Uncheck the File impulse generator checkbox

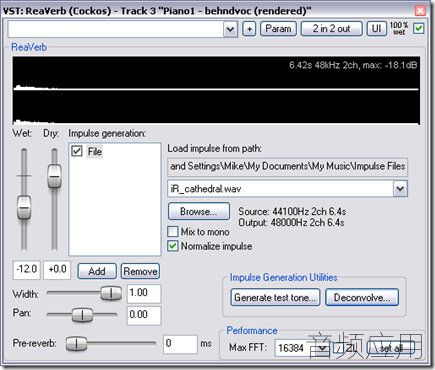tap(77, 151)
